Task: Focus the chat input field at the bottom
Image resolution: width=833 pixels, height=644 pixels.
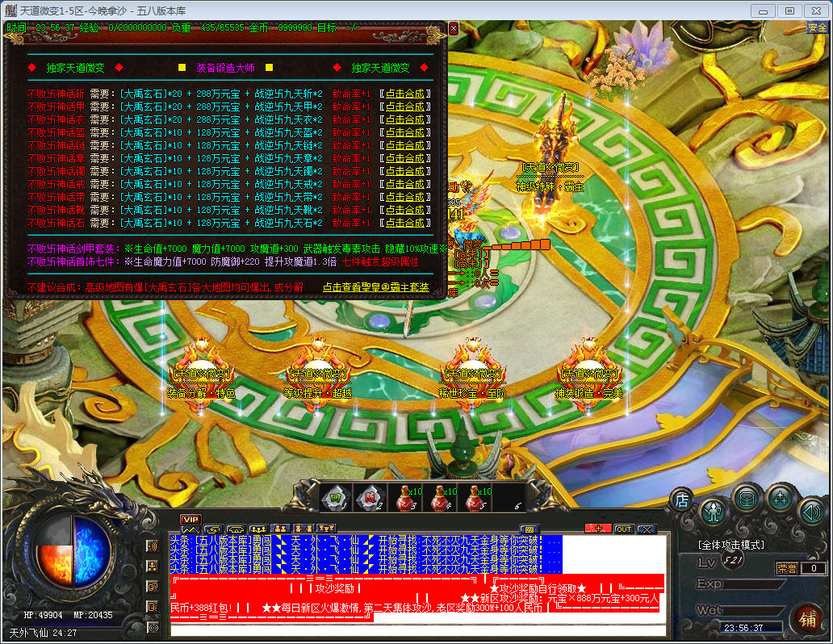Action: point(418,631)
